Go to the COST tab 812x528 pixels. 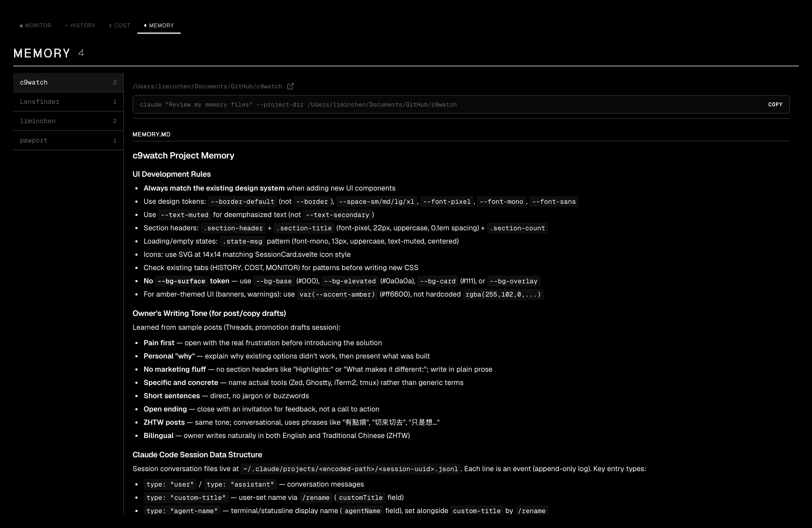(122, 26)
